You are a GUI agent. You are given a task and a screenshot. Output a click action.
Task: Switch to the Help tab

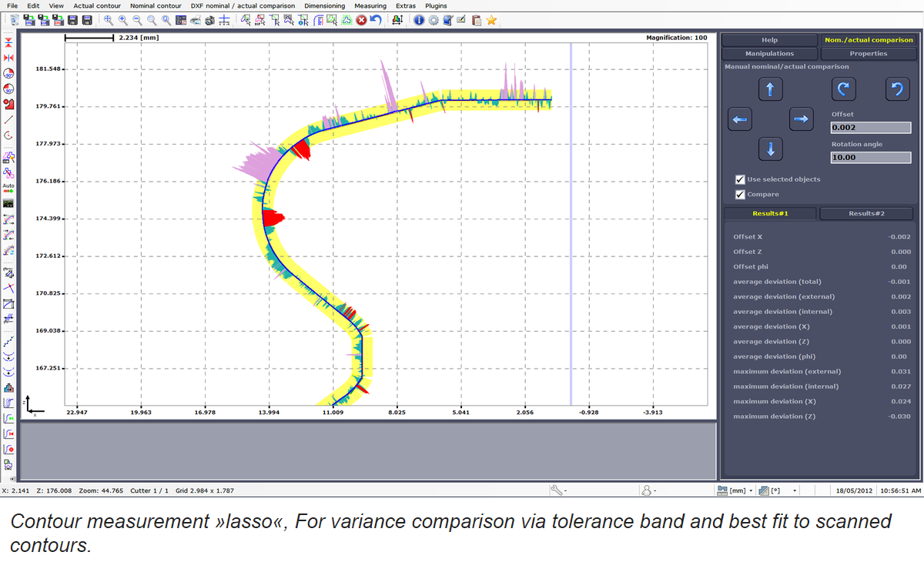tap(769, 40)
